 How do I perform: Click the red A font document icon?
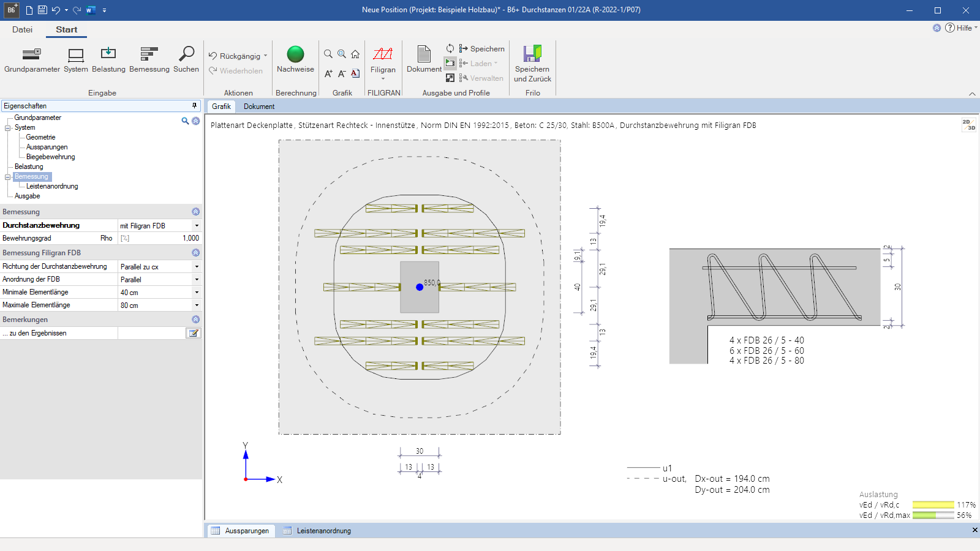355,73
